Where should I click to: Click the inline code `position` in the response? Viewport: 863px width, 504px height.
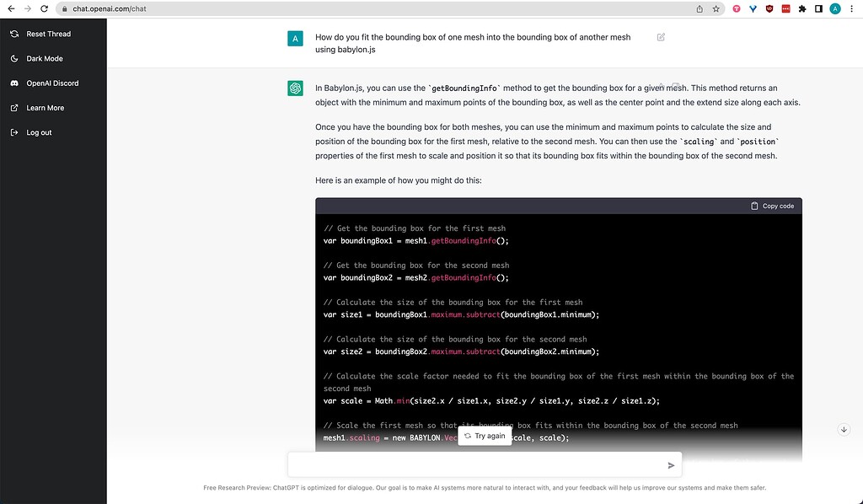click(758, 142)
